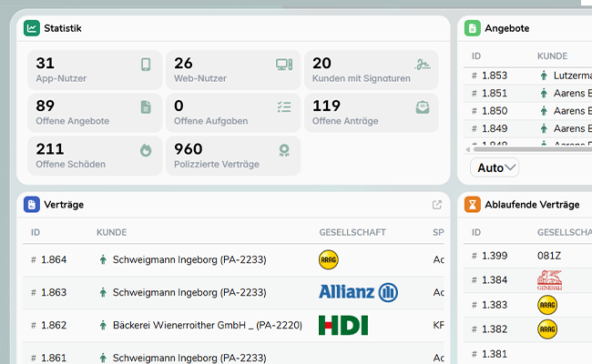Sort Verträge table by ID column header
The image size is (592, 364).
click(x=36, y=232)
